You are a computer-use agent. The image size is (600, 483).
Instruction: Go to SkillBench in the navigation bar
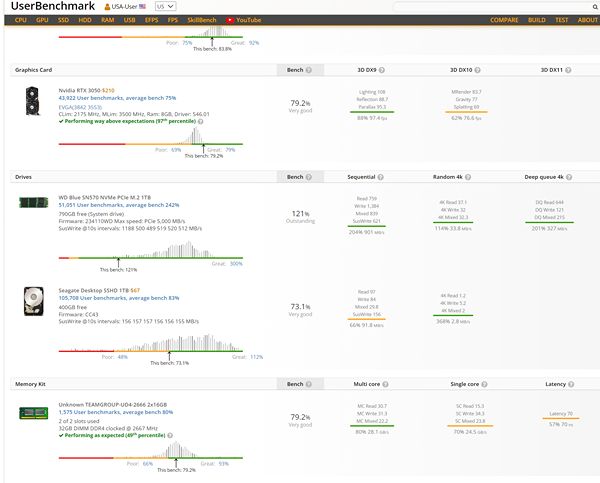point(201,20)
